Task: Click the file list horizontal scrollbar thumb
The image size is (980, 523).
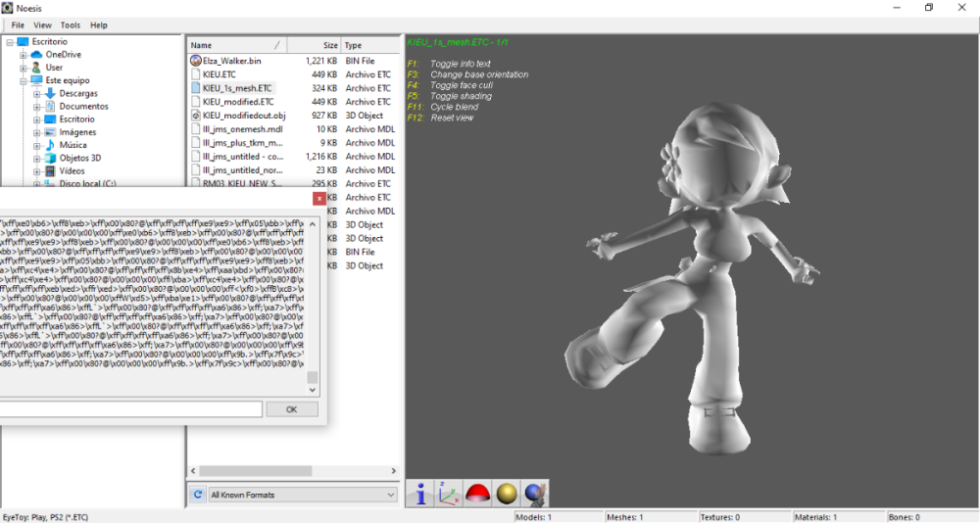Action: [x=256, y=471]
